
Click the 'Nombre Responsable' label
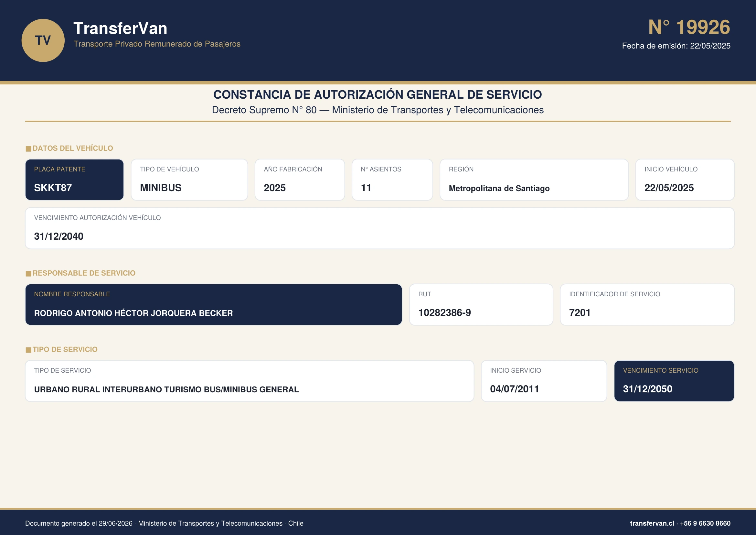coord(72,294)
